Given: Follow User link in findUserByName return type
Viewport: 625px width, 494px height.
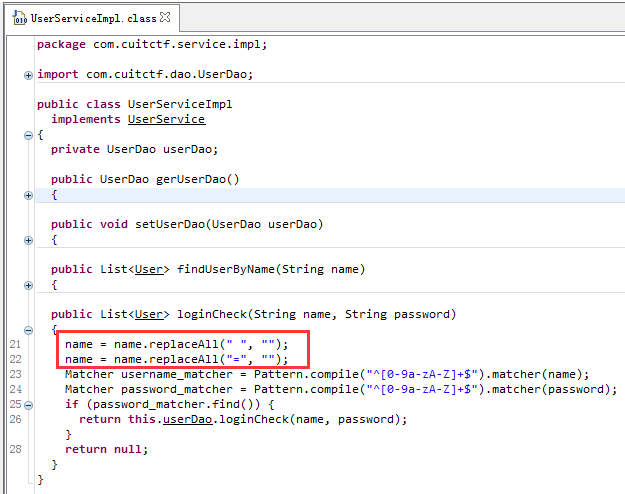Looking at the screenshot, I should point(150,269).
